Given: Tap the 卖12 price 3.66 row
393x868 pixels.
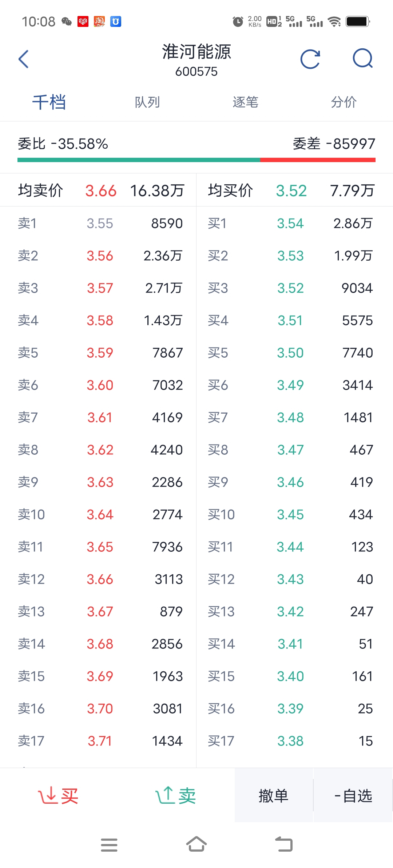Looking at the screenshot, I should (98, 579).
